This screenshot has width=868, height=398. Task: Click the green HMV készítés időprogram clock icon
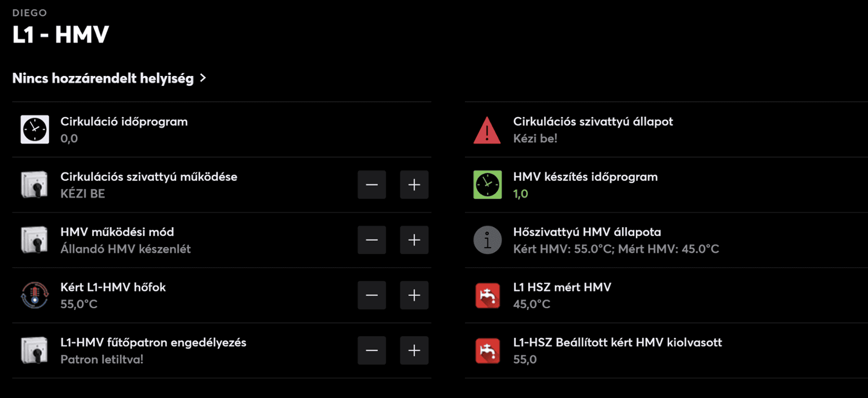point(487,185)
